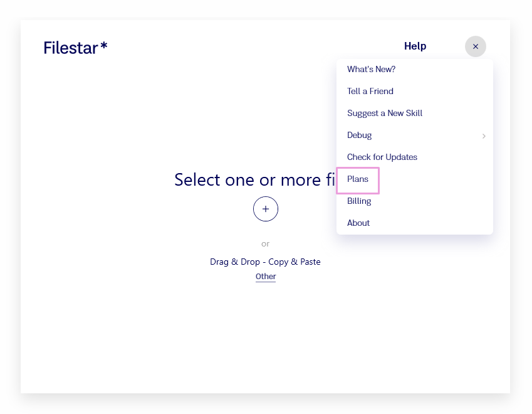Click the Help menu title
532x414 pixels.
coord(415,46)
